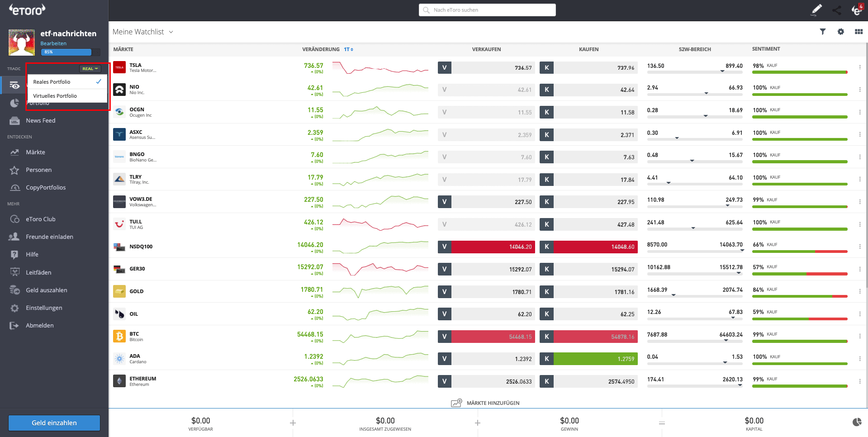The width and height of the screenshot is (868, 437).
Task: Open Personen in sidebar
Action: [38, 170]
